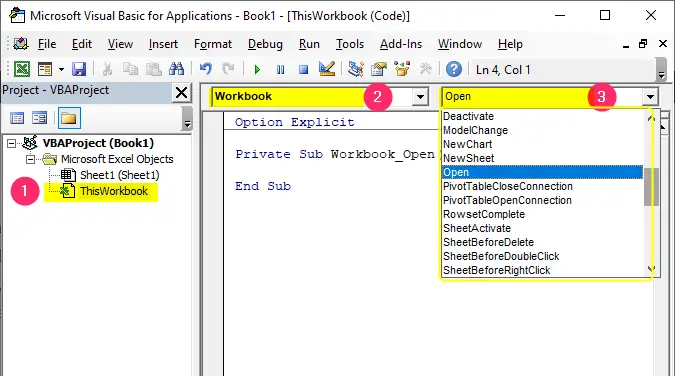Choose PivotTableCloseConnection from the list
The width and height of the screenshot is (675, 376).
(x=542, y=186)
